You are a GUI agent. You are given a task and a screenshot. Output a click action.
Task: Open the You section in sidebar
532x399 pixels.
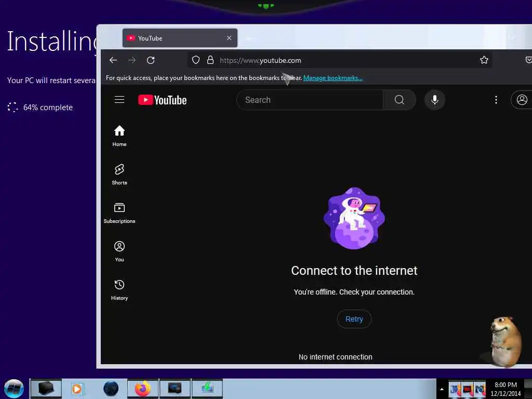[x=119, y=251]
